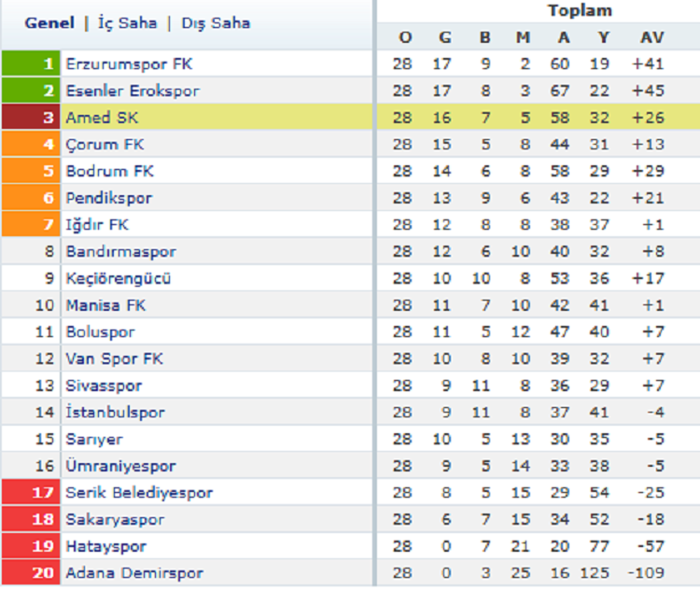
Task: Switch to the Genel tab
Action: tap(49, 23)
